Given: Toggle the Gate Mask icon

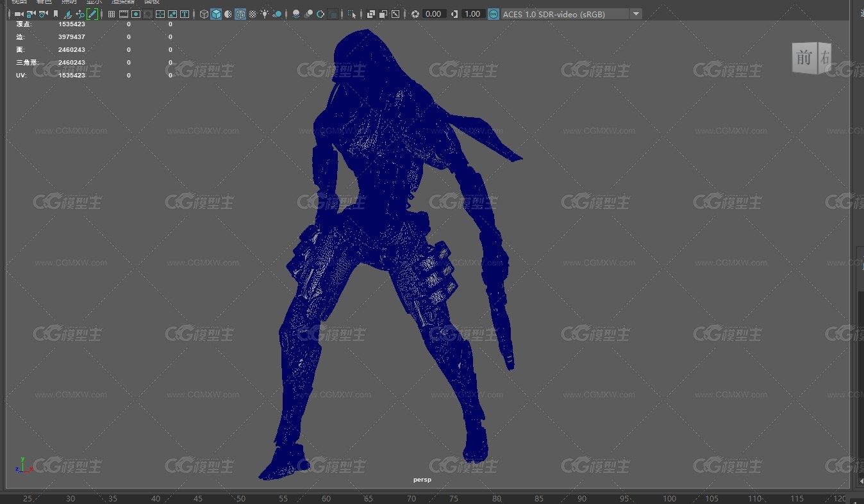Looking at the screenshot, I should click(x=148, y=13).
